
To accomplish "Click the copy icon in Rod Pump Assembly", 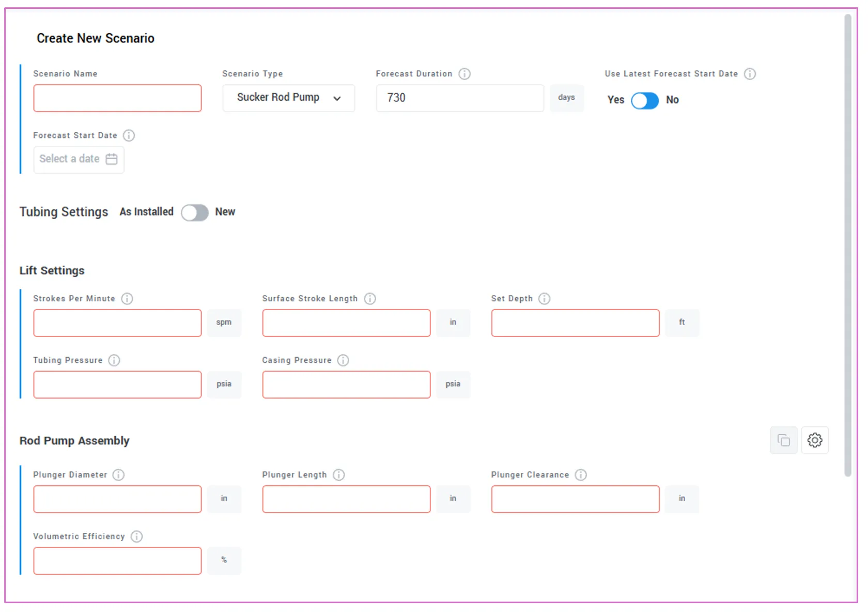I will pyautogui.click(x=784, y=440).
